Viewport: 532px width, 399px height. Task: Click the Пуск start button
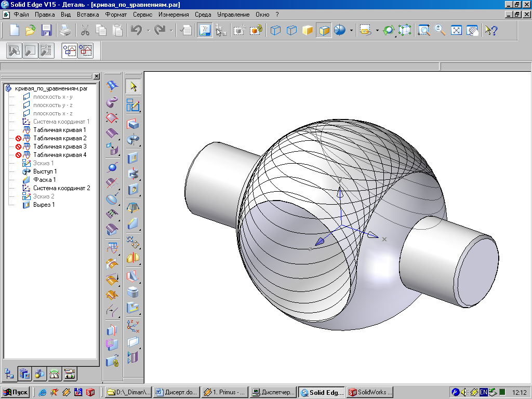[15, 392]
